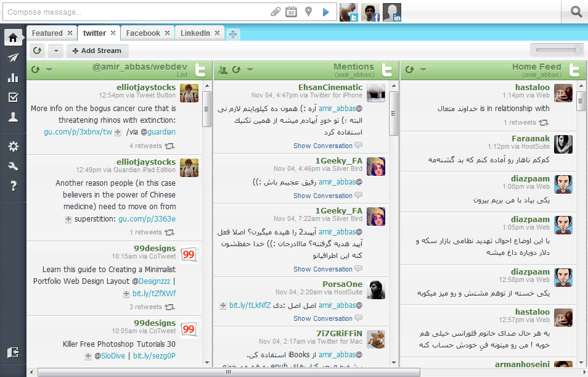The image size is (588, 377).
Task: Open the Help question mark icon
Action: pos(13,186)
